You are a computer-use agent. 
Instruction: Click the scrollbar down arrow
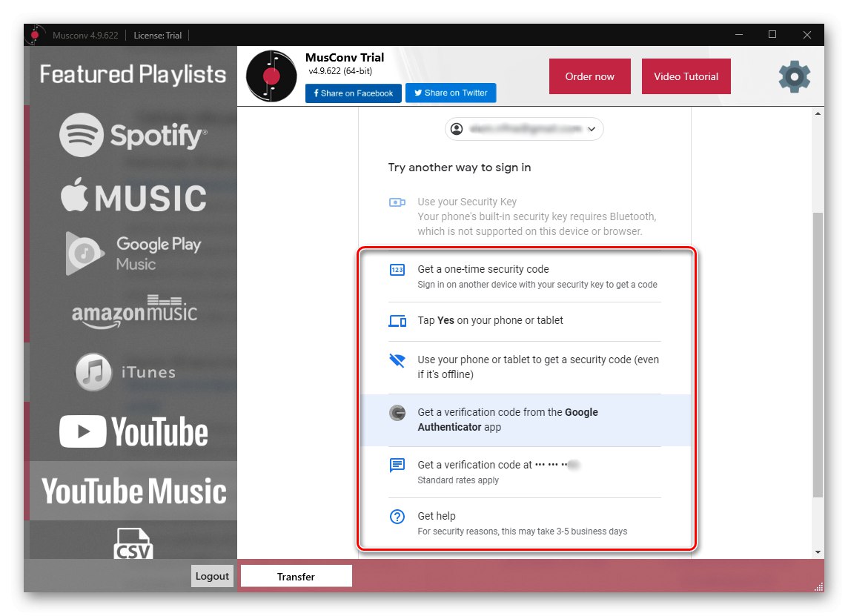[818, 552]
